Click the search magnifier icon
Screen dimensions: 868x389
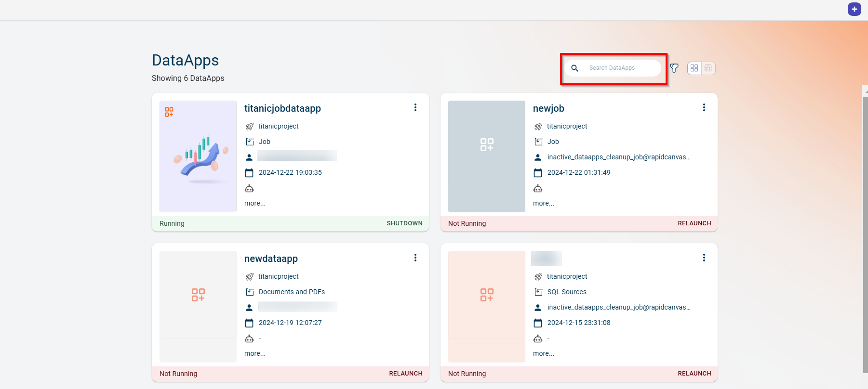click(x=574, y=68)
